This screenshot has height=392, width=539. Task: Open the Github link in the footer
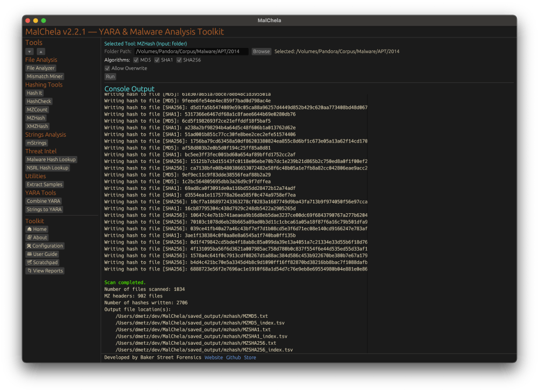coord(233,358)
